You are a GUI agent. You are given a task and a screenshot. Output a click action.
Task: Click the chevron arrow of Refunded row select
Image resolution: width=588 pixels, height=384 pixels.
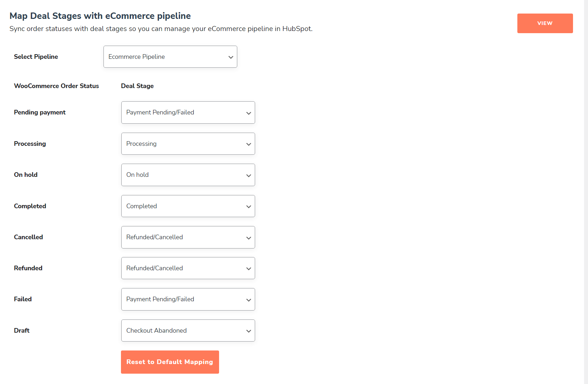click(x=249, y=269)
